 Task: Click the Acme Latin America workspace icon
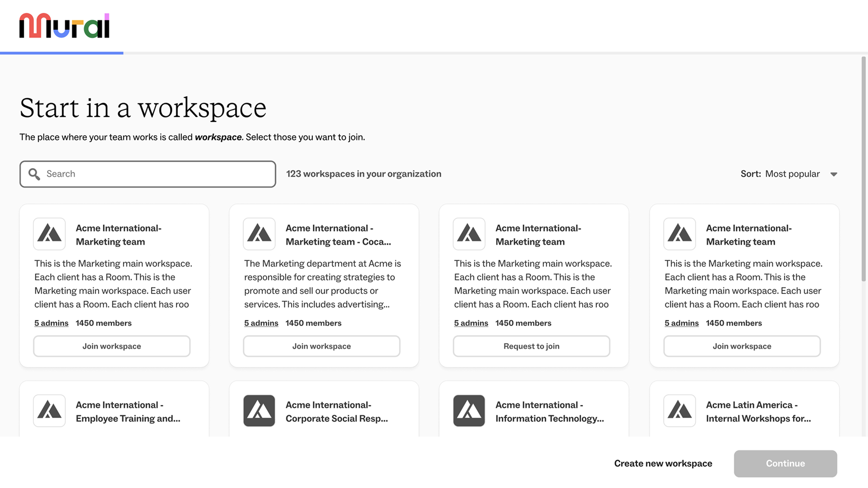pos(679,411)
